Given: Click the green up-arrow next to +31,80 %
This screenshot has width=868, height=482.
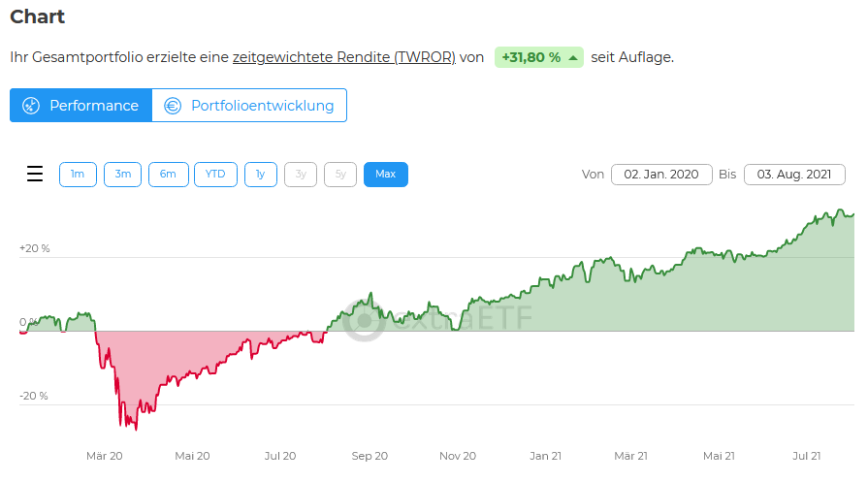Looking at the screenshot, I should coord(573,57).
